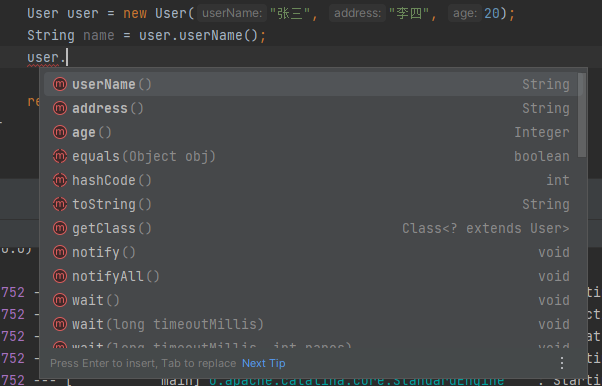The width and height of the screenshot is (602, 386).
Task: Click the Integer return type of age()
Action: [542, 133]
